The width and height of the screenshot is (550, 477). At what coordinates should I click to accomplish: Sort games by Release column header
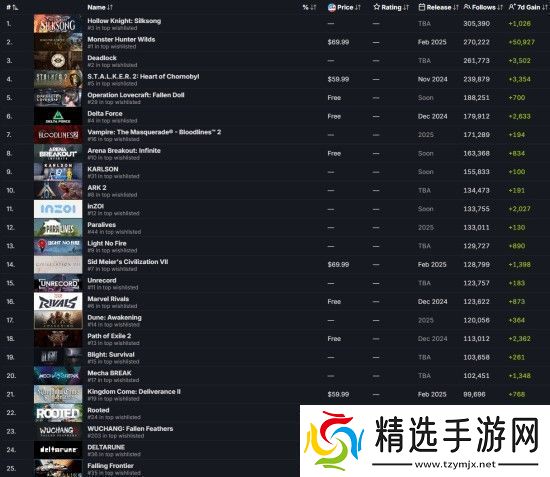(x=438, y=7)
